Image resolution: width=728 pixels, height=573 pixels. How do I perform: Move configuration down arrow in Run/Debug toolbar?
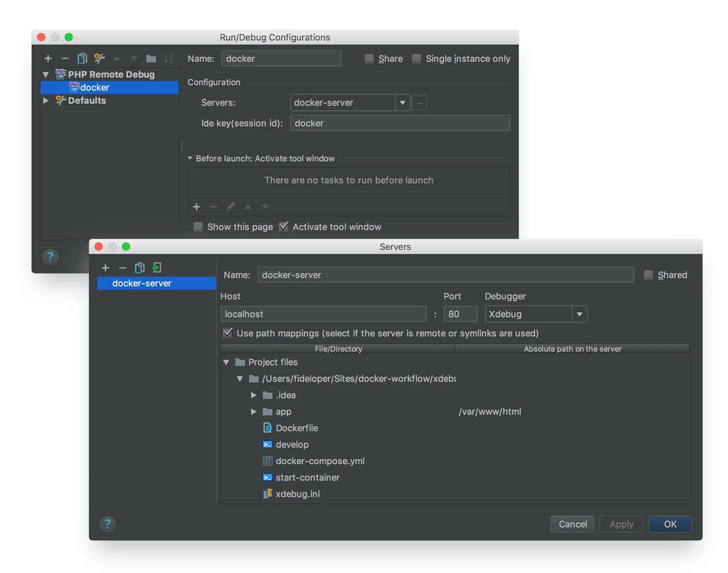[134, 59]
